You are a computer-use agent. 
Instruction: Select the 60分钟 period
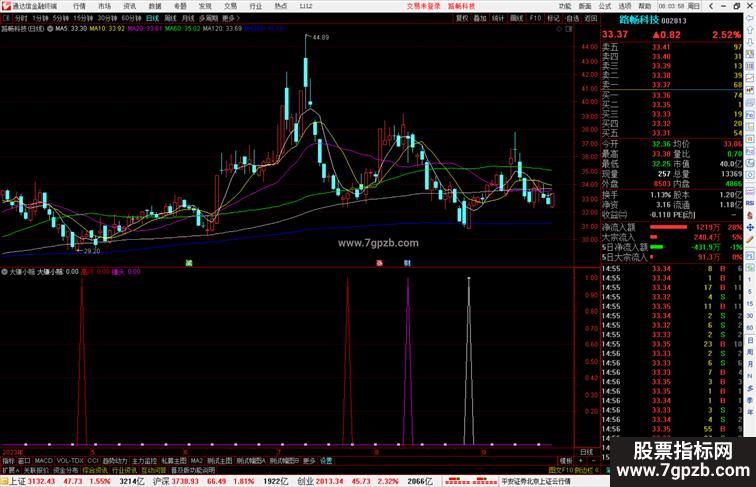[132, 18]
